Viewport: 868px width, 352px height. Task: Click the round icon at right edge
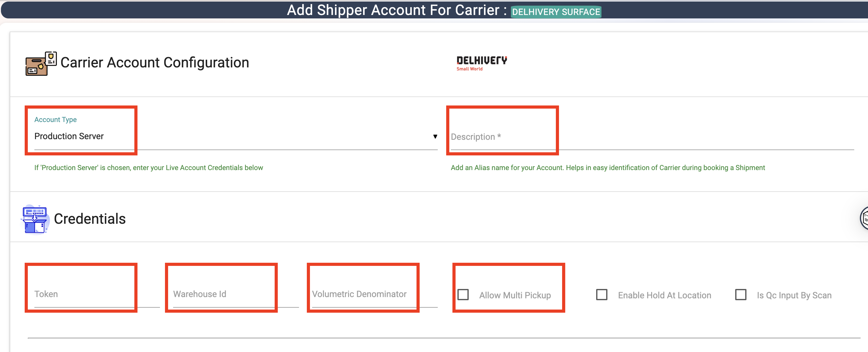[x=864, y=218]
